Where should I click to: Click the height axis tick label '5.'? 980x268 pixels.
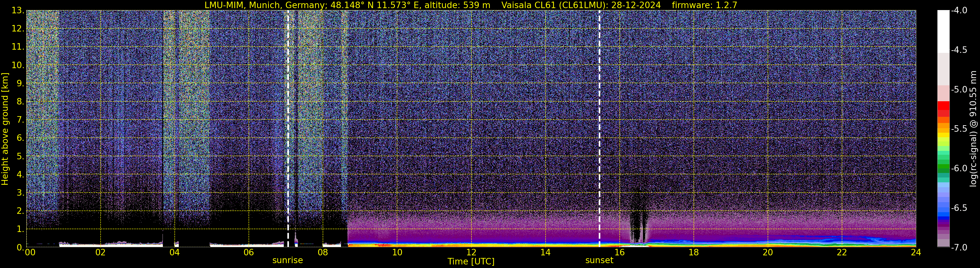(x=20, y=156)
